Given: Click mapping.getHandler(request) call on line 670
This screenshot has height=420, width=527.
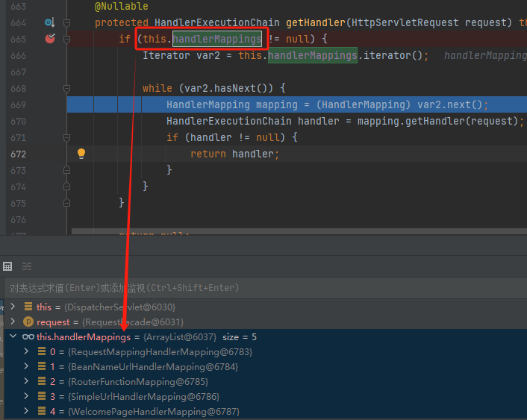Looking at the screenshot, I should click(x=438, y=121).
